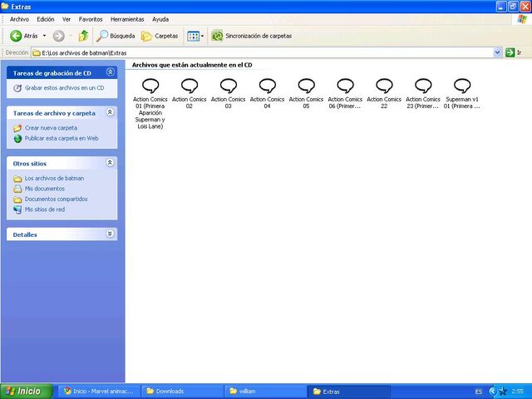
Task: Select Action Comics 06 file icon
Action: pyautogui.click(x=346, y=86)
